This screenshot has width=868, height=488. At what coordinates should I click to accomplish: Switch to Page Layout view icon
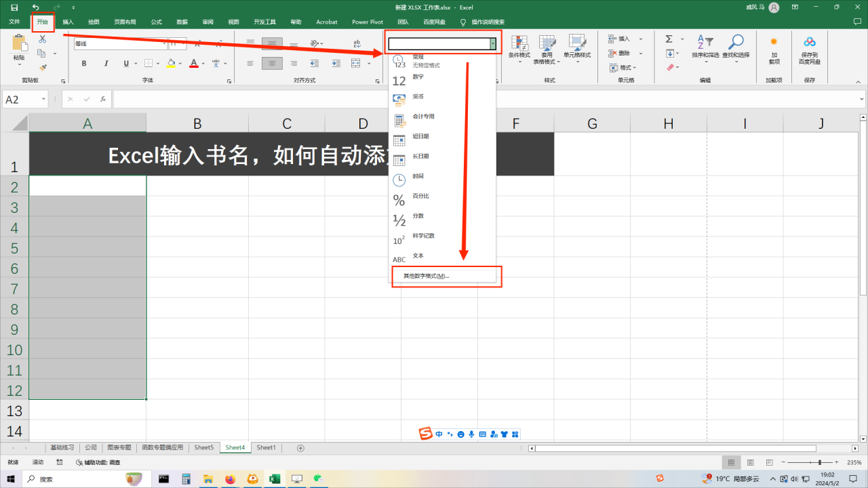tap(751, 462)
